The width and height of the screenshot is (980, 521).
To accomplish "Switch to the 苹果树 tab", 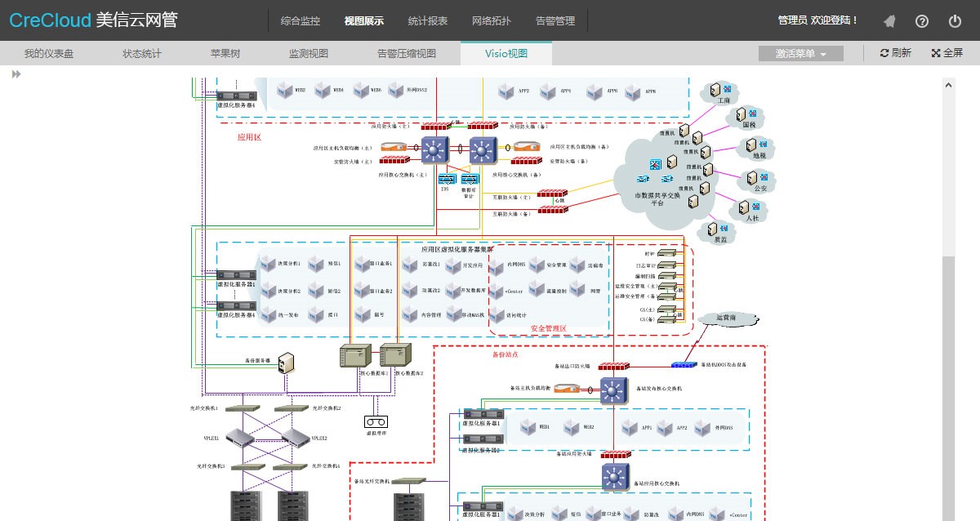I will [225, 54].
